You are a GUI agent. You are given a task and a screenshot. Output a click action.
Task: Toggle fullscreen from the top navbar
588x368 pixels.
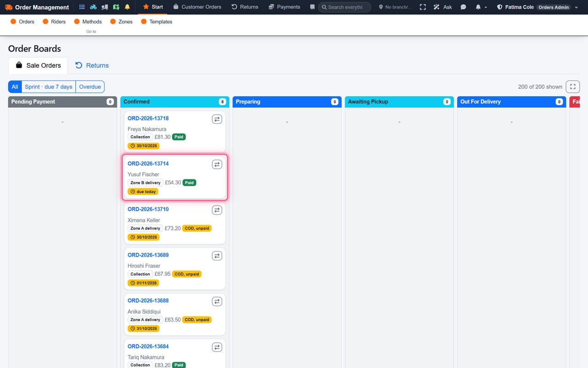pos(423,7)
